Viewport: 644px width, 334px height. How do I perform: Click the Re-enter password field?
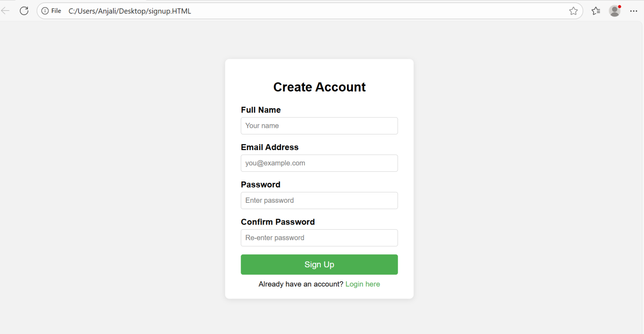pos(319,238)
